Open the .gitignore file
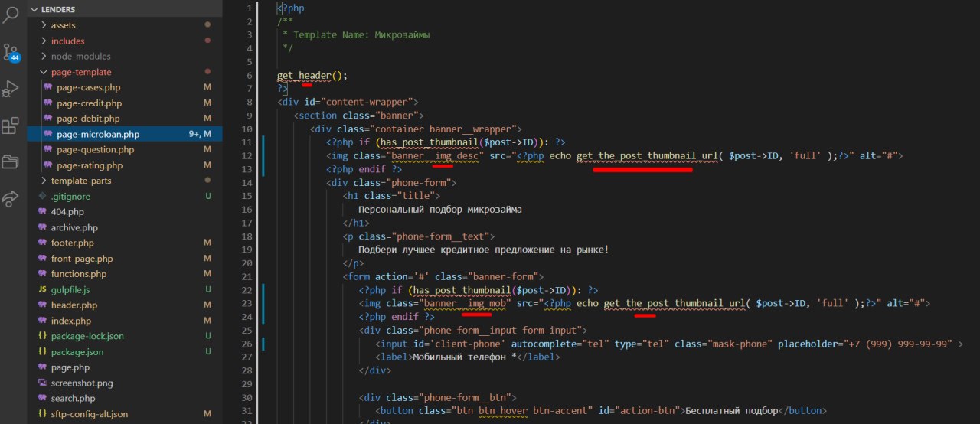This screenshot has height=424, width=980. [125, 196]
